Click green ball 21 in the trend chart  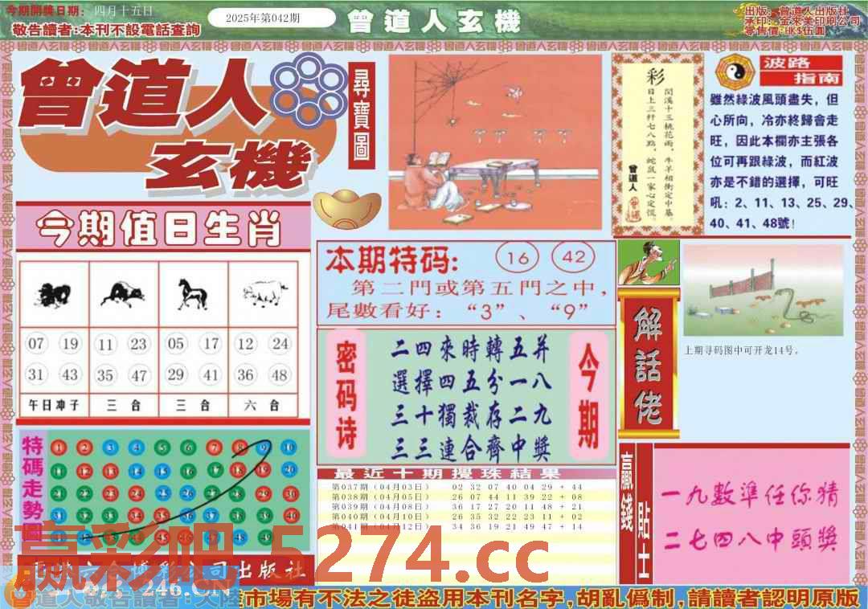pyautogui.click(x=59, y=494)
